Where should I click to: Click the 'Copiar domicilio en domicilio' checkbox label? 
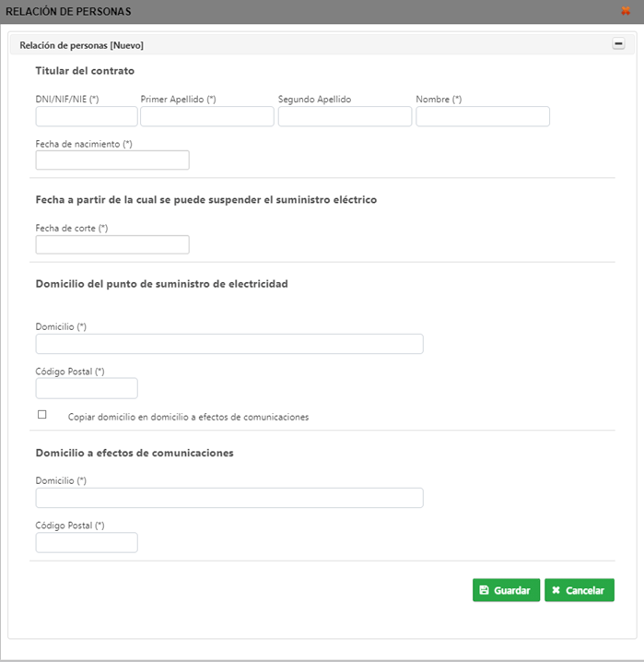[x=188, y=417]
